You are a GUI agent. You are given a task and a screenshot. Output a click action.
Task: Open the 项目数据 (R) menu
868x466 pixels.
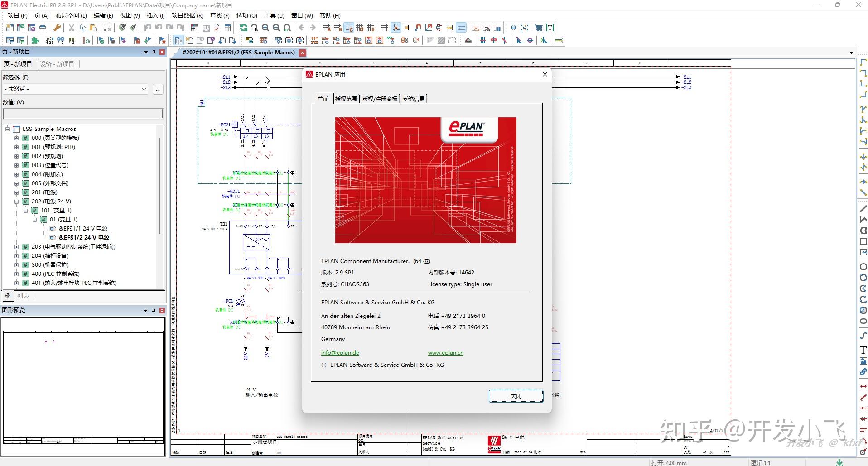(187, 15)
